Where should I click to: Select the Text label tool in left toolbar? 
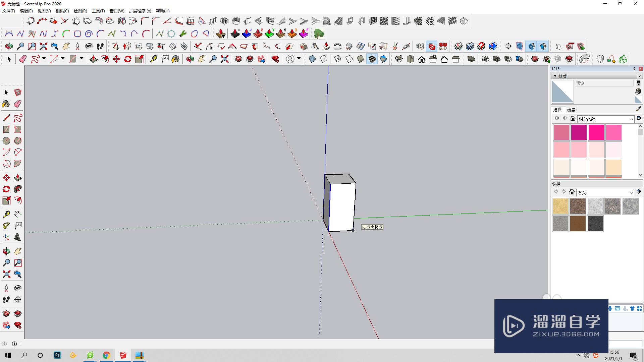coord(18,226)
